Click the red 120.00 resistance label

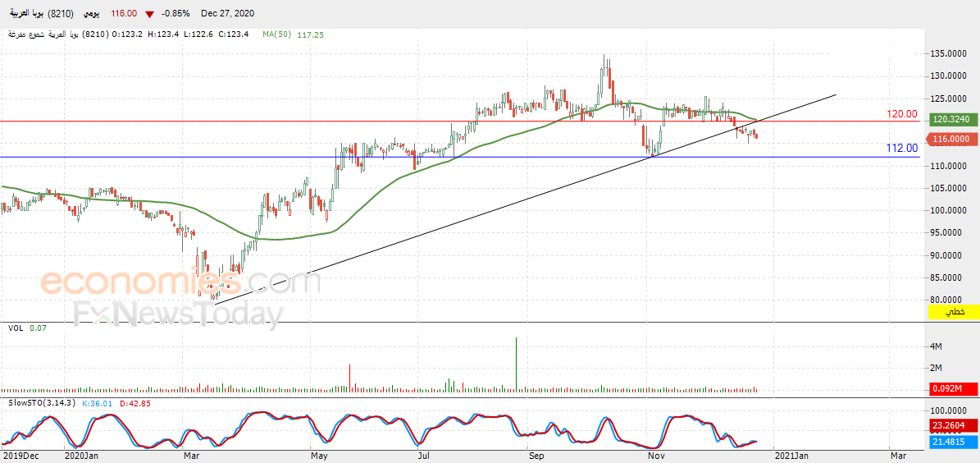tap(902, 114)
